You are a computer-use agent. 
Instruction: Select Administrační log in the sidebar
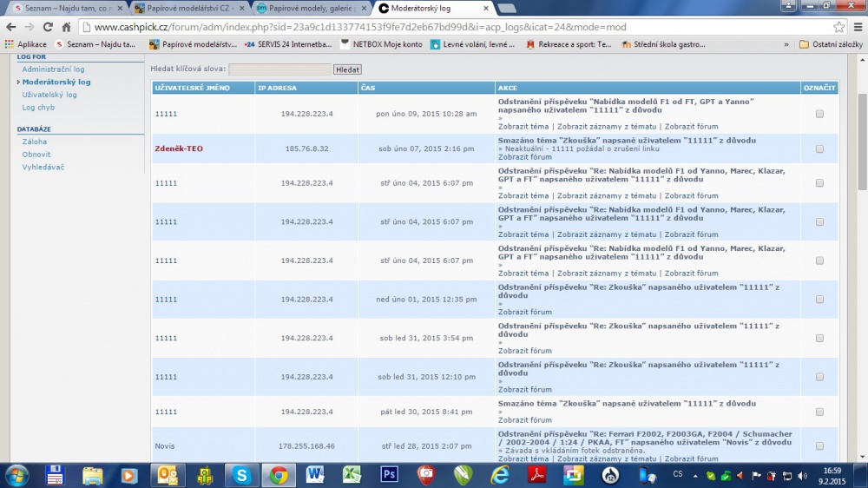point(53,69)
